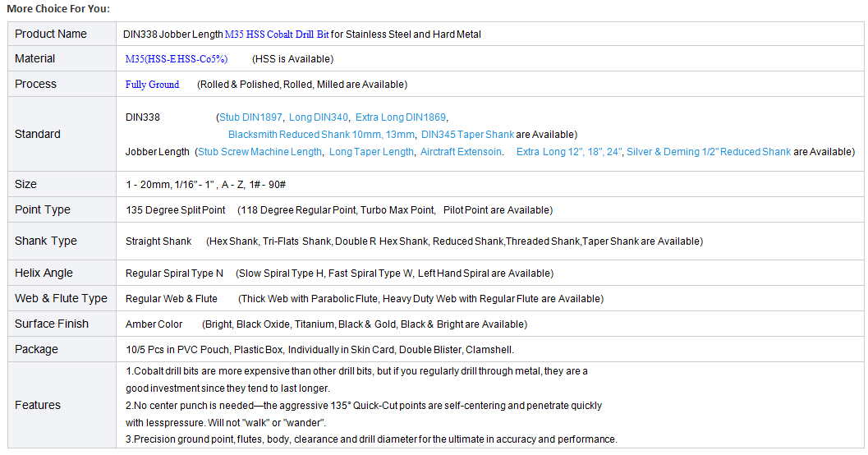
Task: Open Blacksmith Reduced Shank 10mm, 13mm link
Action: point(321,135)
